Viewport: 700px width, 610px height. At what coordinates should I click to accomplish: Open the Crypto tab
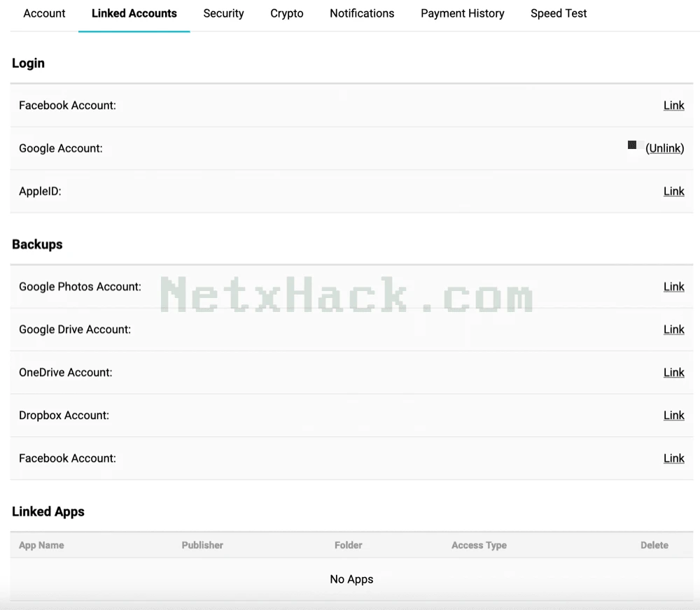286,13
